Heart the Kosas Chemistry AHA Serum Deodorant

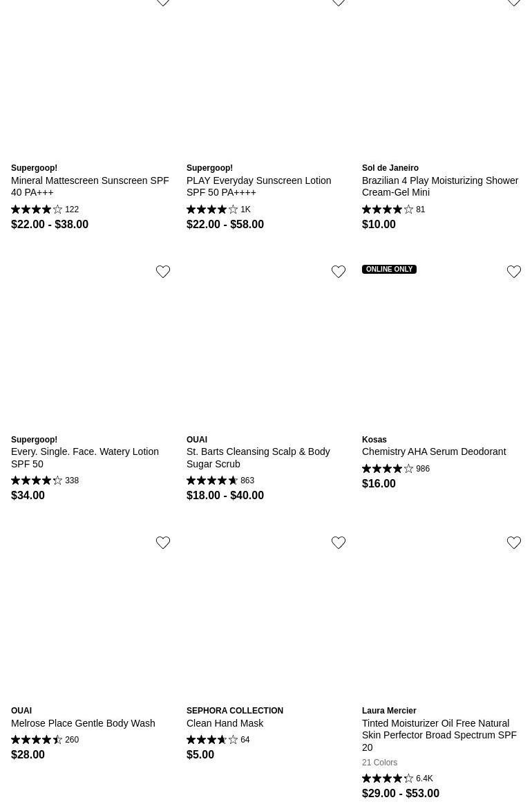[x=514, y=272]
